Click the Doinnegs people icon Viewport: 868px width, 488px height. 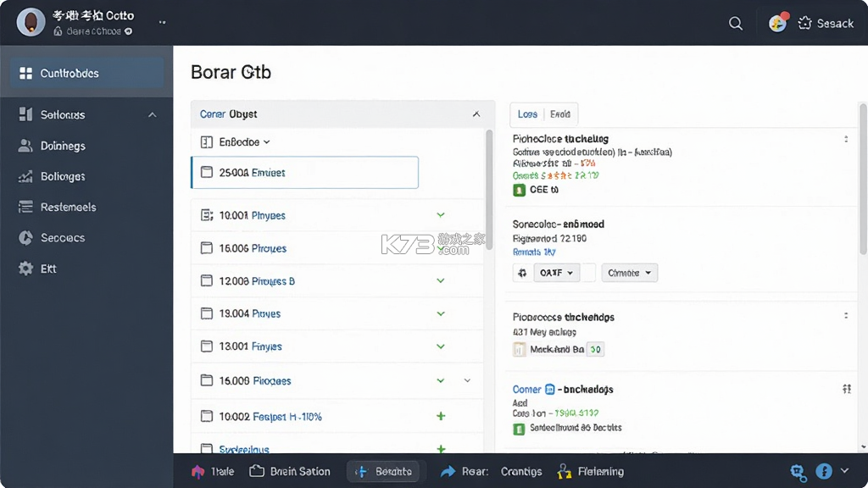click(x=25, y=146)
